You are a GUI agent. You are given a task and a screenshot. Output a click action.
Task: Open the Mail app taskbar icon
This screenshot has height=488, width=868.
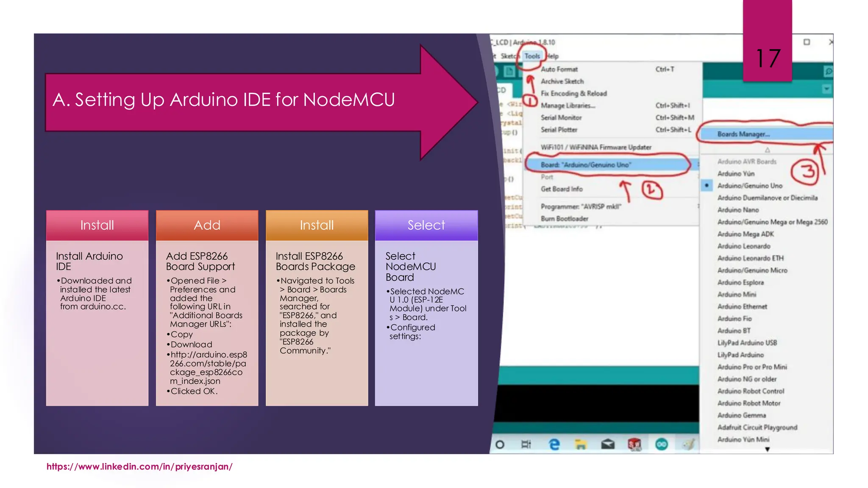[607, 444]
